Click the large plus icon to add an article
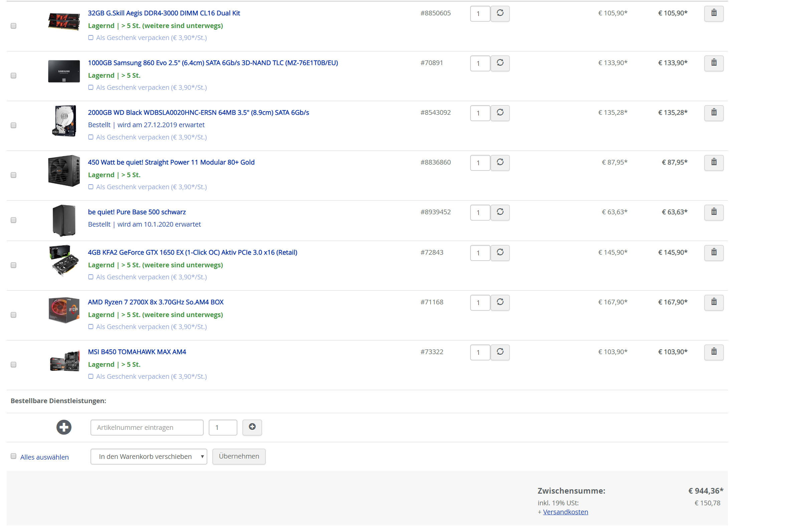The width and height of the screenshot is (787, 532). [64, 427]
